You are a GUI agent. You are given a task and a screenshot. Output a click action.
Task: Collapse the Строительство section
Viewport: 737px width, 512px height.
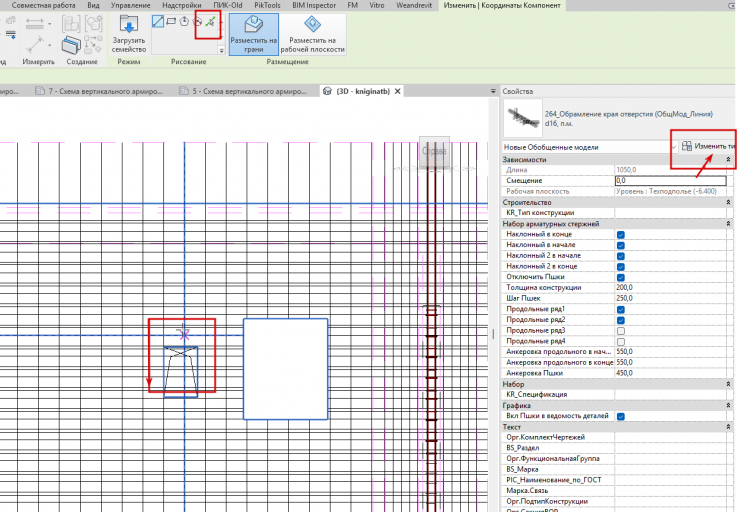pyautogui.click(x=728, y=203)
